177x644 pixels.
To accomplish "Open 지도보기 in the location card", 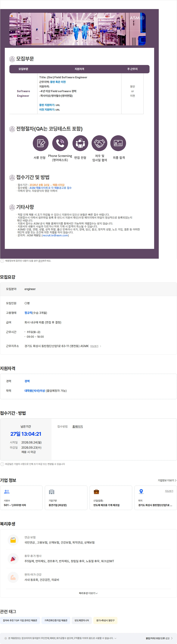I will coord(169,491).
